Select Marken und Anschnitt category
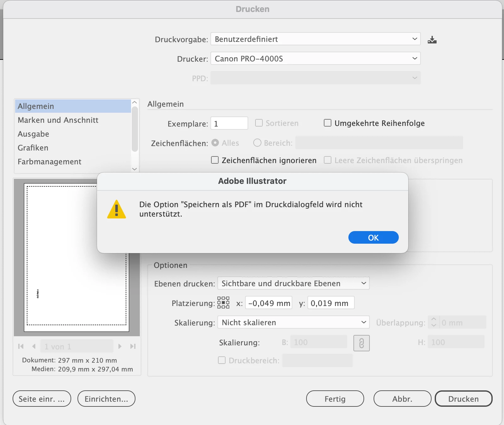 (73, 120)
